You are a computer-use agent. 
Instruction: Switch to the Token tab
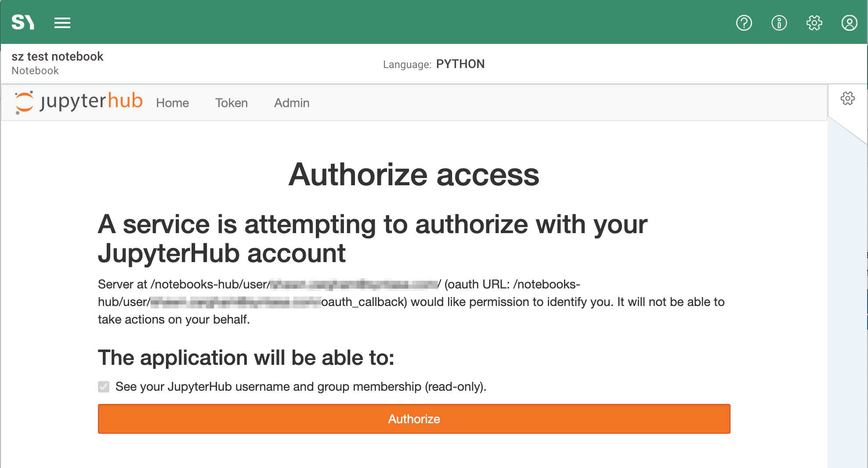[231, 103]
